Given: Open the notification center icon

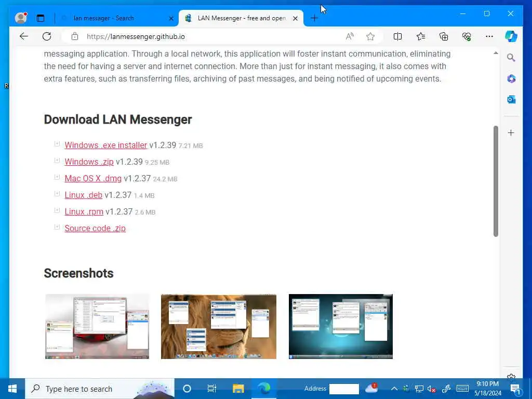Looking at the screenshot, I should coord(515,389).
